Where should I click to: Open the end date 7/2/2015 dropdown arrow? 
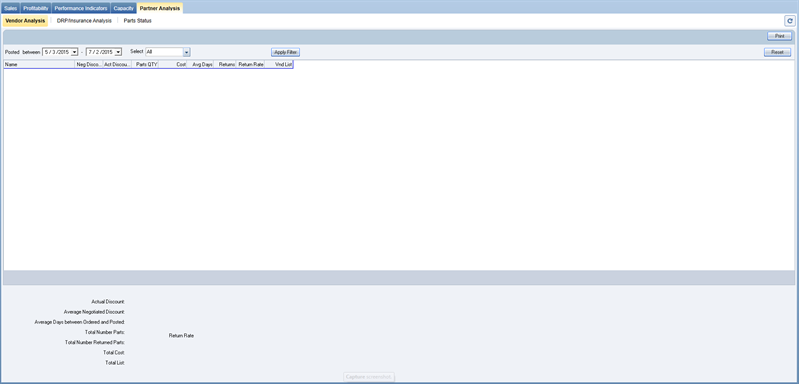[118, 52]
